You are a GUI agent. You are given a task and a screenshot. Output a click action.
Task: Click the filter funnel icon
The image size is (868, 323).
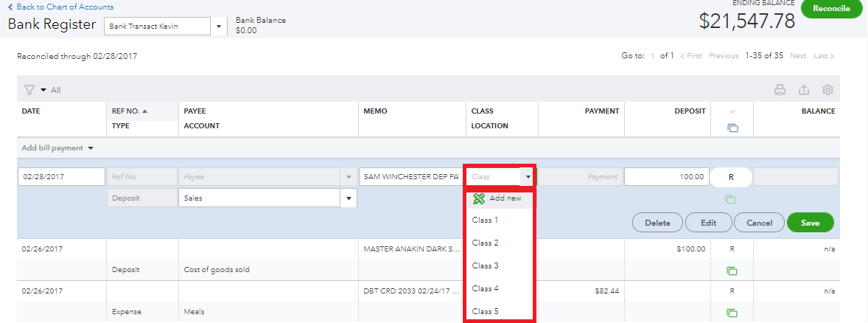pos(29,90)
